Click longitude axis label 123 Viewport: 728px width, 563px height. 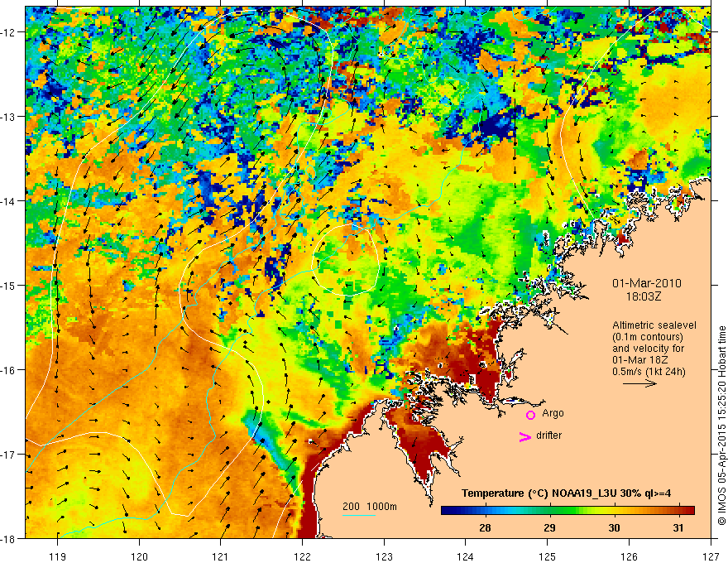(384, 556)
